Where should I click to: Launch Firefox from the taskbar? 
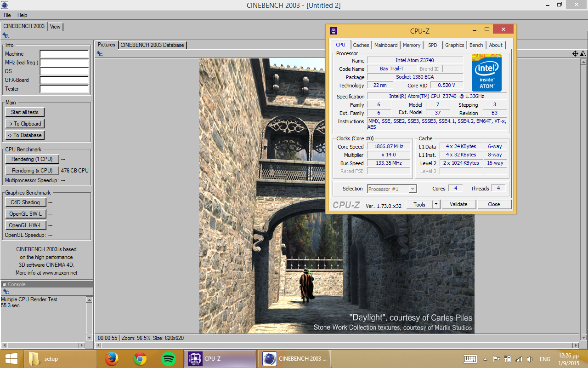(112, 359)
